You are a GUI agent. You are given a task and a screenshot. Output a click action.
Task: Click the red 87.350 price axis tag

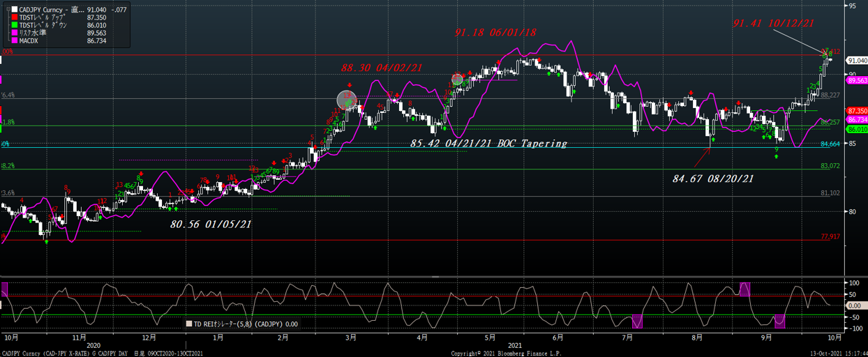[x=856, y=112]
